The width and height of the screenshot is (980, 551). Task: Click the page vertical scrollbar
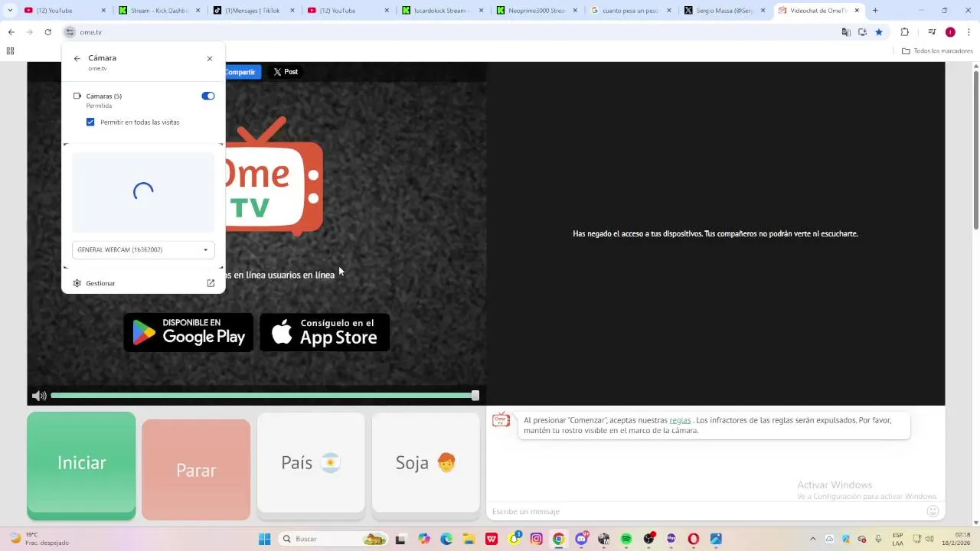pyautogui.click(x=975, y=149)
